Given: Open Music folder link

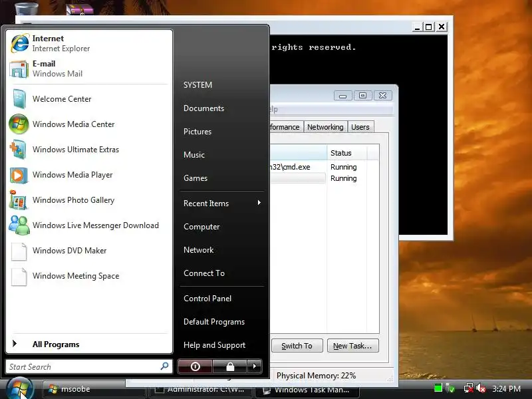Looking at the screenshot, I should pos(194,155).
